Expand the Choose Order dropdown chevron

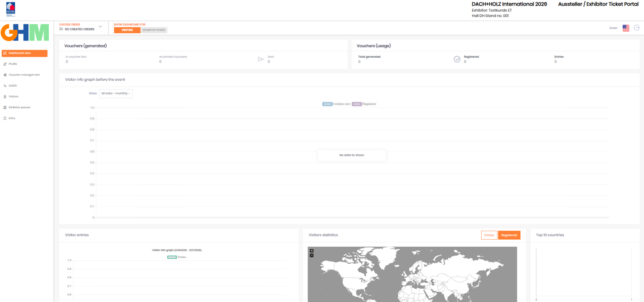[x=100, y=27]
